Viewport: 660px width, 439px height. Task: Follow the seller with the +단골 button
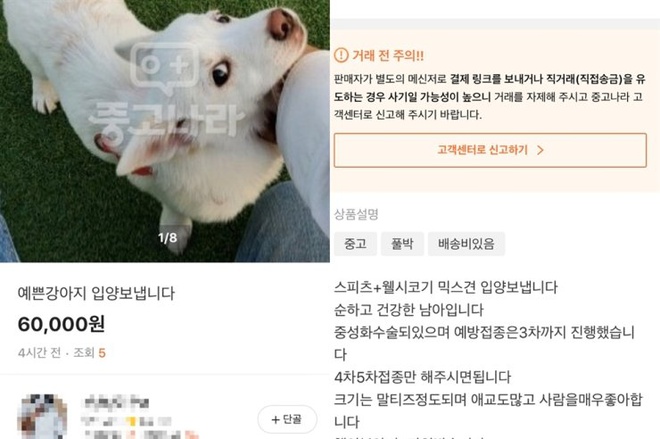(x=287, y=419)
